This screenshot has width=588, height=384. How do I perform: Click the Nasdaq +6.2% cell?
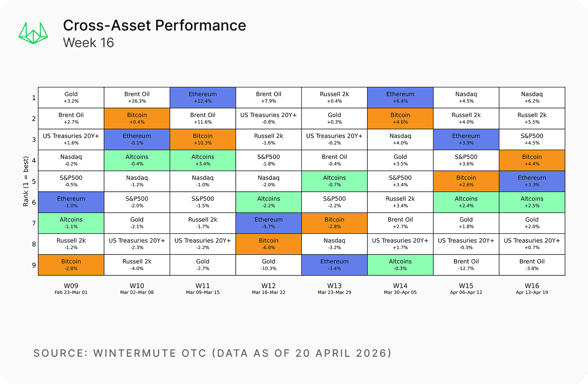532,98
